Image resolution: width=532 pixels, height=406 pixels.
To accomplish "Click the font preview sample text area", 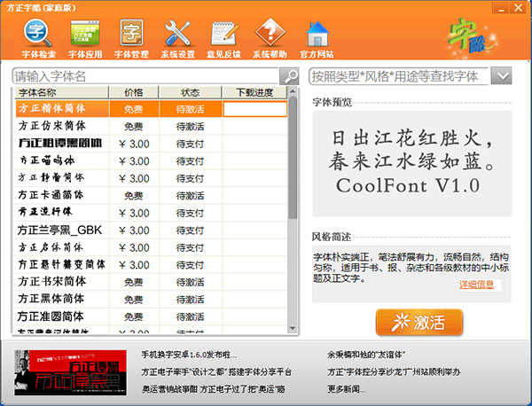I will pos(412,163).
